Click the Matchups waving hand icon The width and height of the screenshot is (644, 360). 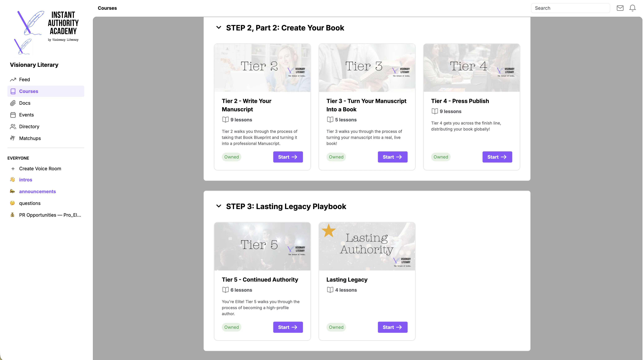(x=13, y=138)
